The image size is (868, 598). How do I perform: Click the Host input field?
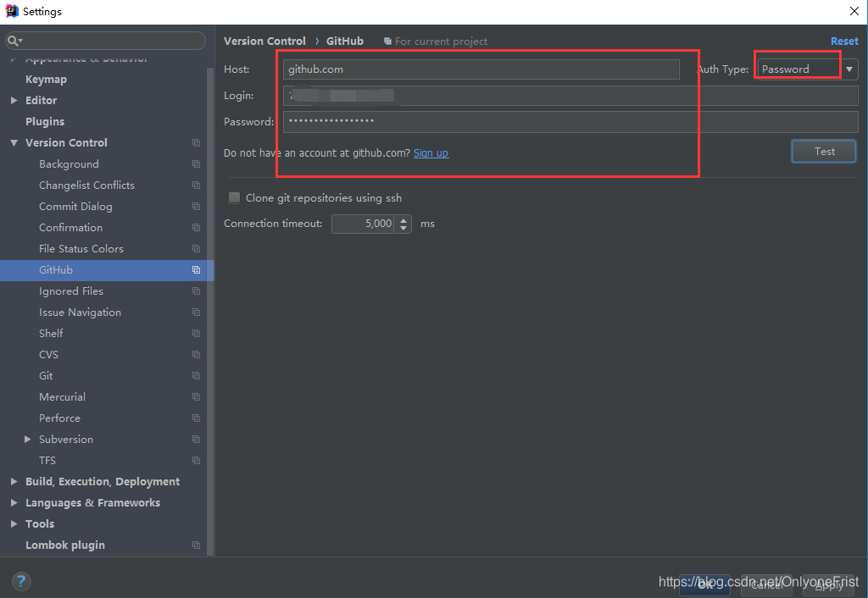[x=481, y=69]
